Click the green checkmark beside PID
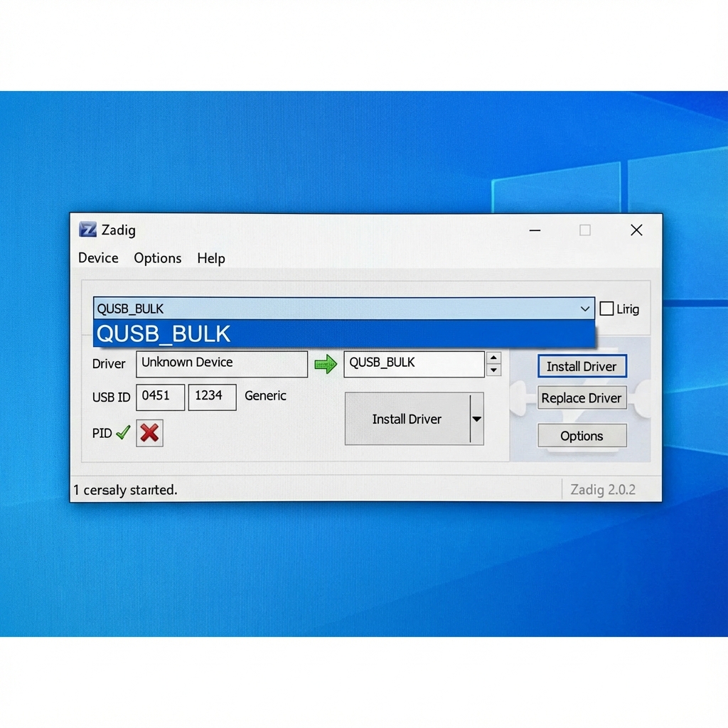The width and height of the screenshot is (728, 728). tap(123, 432)
